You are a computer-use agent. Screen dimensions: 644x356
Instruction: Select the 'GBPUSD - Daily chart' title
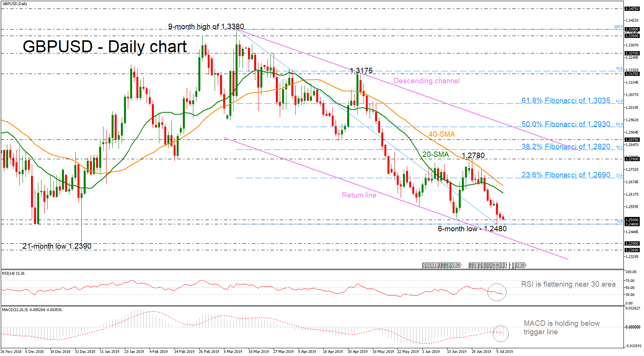coord(105,47)
